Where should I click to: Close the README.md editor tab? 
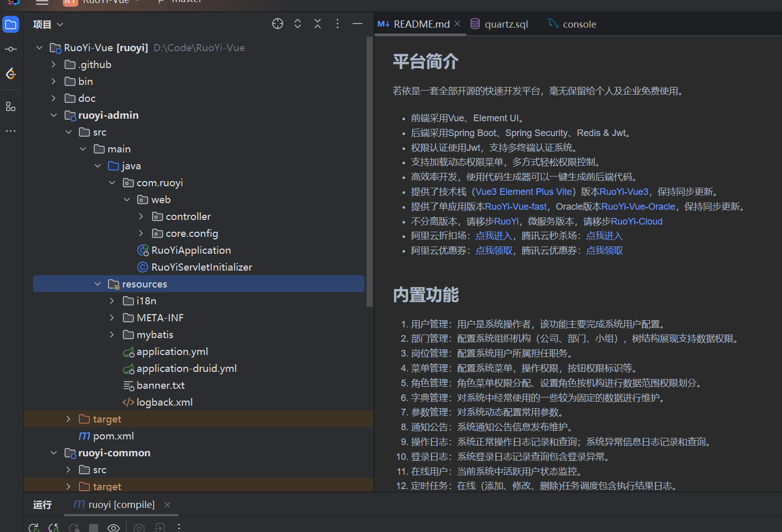pyautogui.click(x=457, y=24)
